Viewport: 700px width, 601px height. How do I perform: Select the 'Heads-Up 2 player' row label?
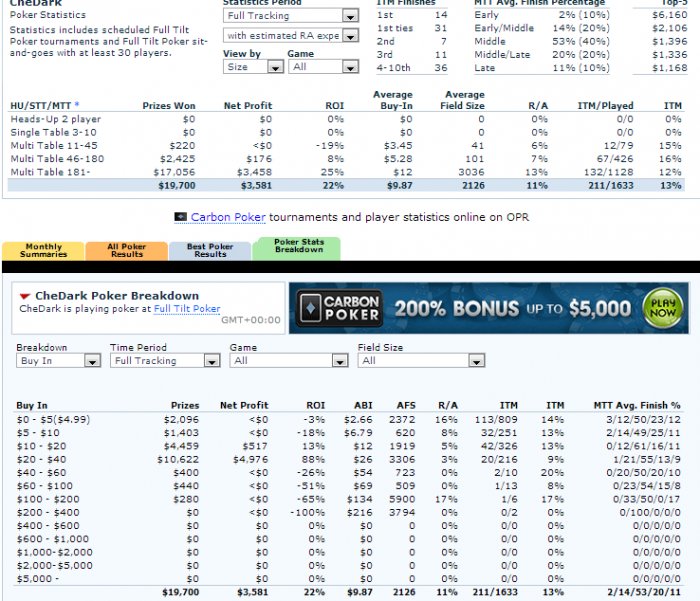coord(56,119)
